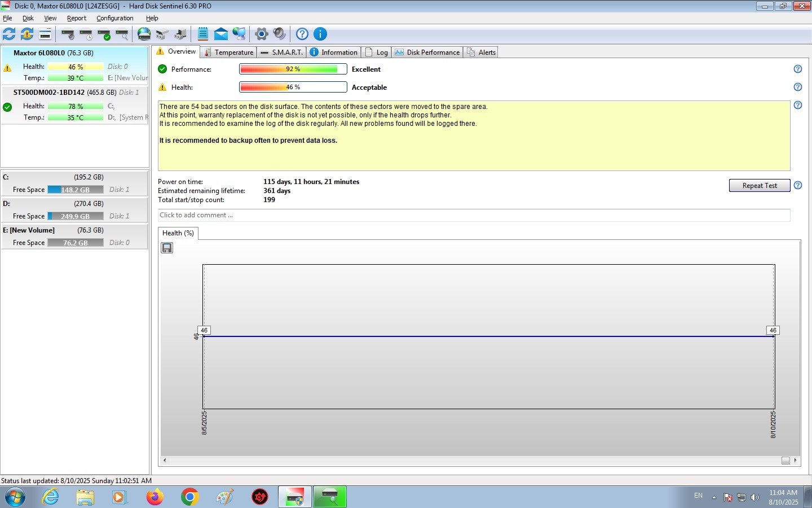Save the health graph with the floppy icon

[x=167, y=248]
